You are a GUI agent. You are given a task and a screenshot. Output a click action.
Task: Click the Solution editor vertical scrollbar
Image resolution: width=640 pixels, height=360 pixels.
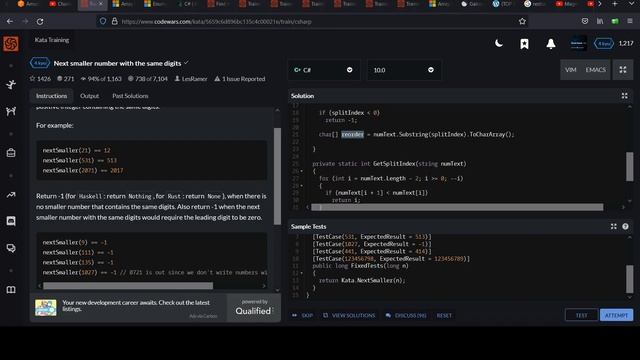pos(629,167)
